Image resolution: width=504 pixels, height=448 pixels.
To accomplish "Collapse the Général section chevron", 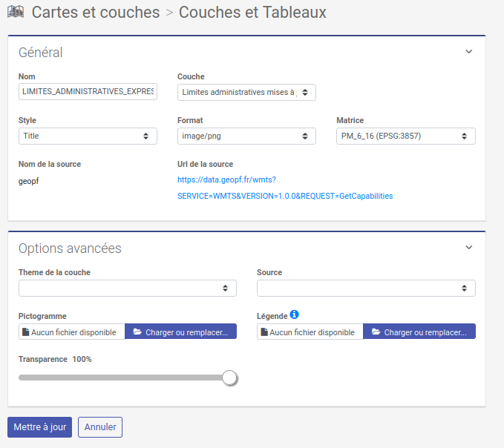I will [x=468, y=52].
